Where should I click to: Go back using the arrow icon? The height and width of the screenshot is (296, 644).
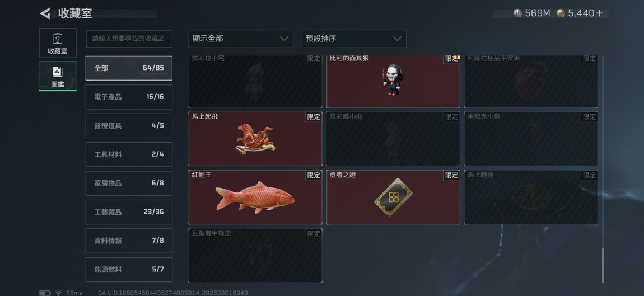[x=45, y=13]
